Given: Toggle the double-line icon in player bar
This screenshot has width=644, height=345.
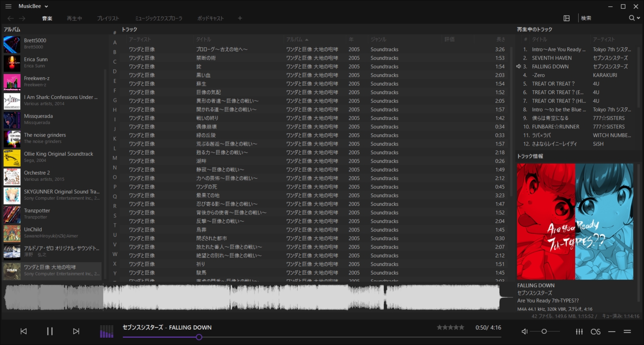Looking at the screenshot, I should point(627,331).
